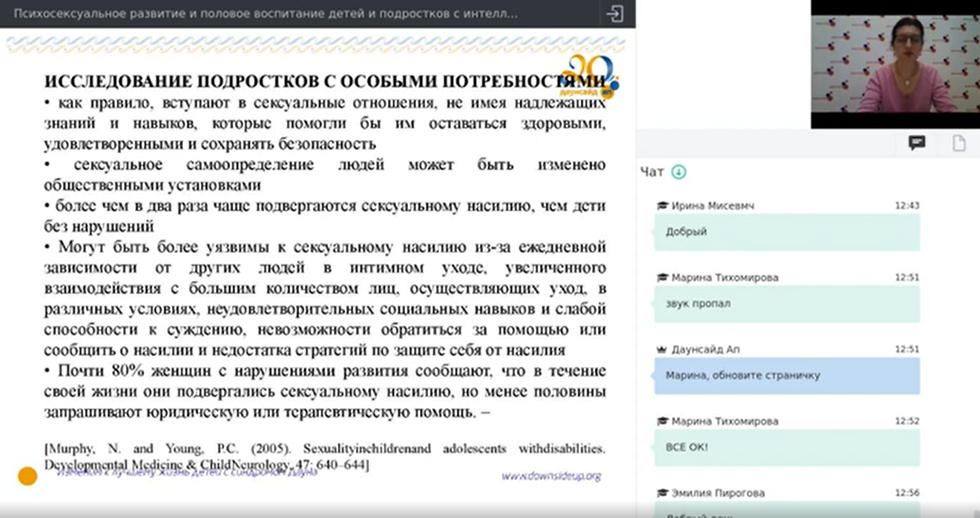Click the Чат panel heading

[x=652, y=172]
